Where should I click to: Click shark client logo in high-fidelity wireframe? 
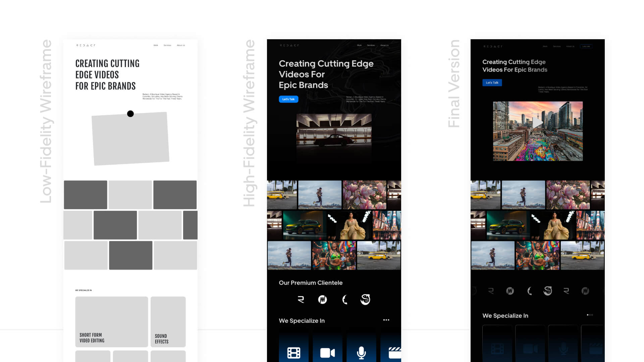tap(365, 299)
